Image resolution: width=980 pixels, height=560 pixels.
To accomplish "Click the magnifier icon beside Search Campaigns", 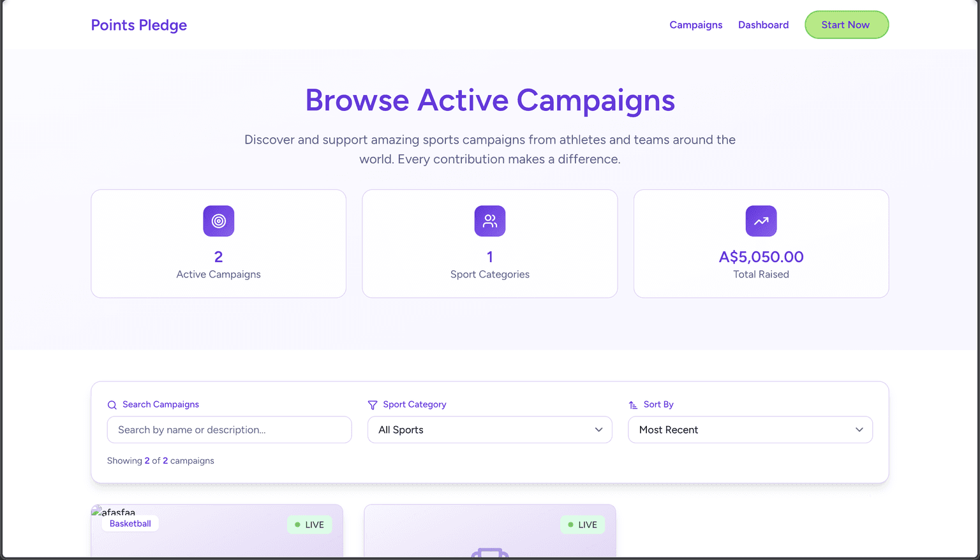I will [x=112, y=405].
